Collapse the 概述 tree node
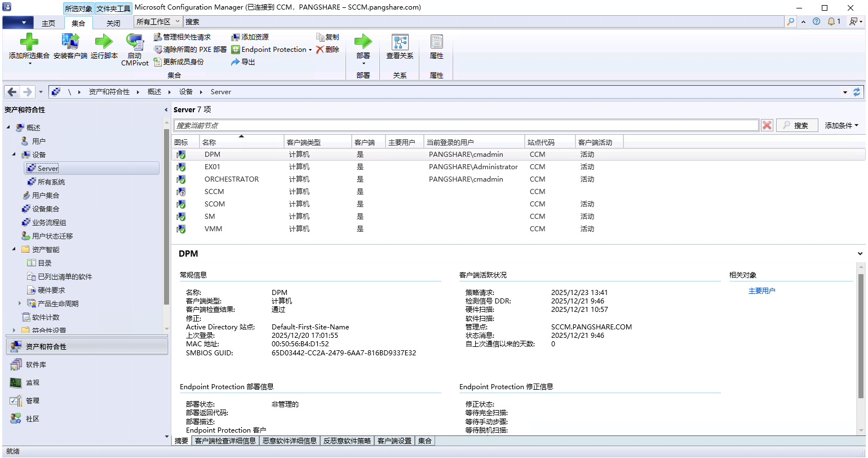868x458 pixels. pos(8,127)
